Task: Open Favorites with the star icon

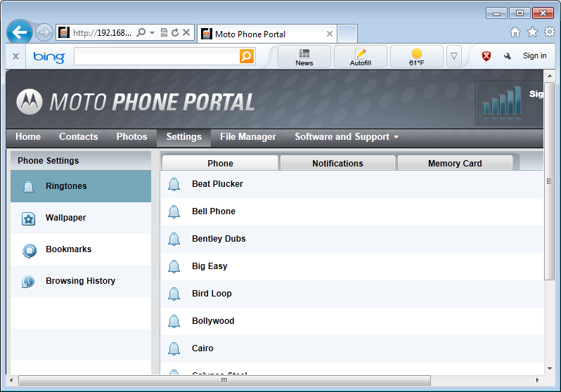Action: 532,32
